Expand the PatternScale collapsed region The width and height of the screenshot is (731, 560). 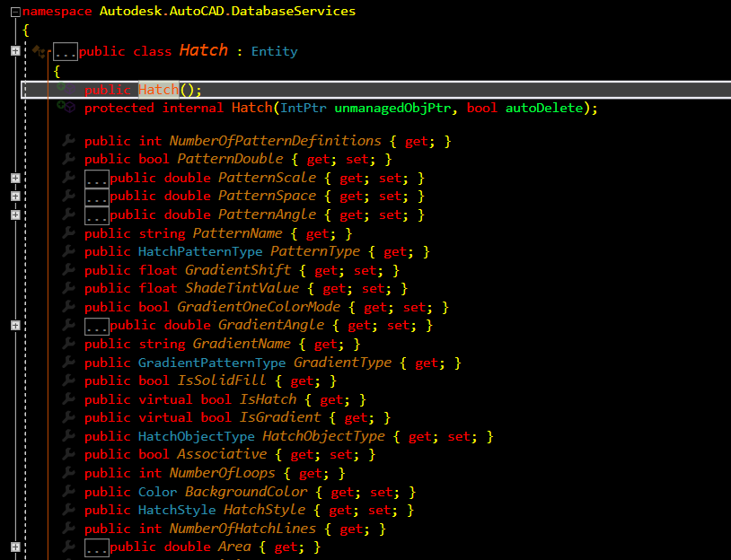point(15,178)
